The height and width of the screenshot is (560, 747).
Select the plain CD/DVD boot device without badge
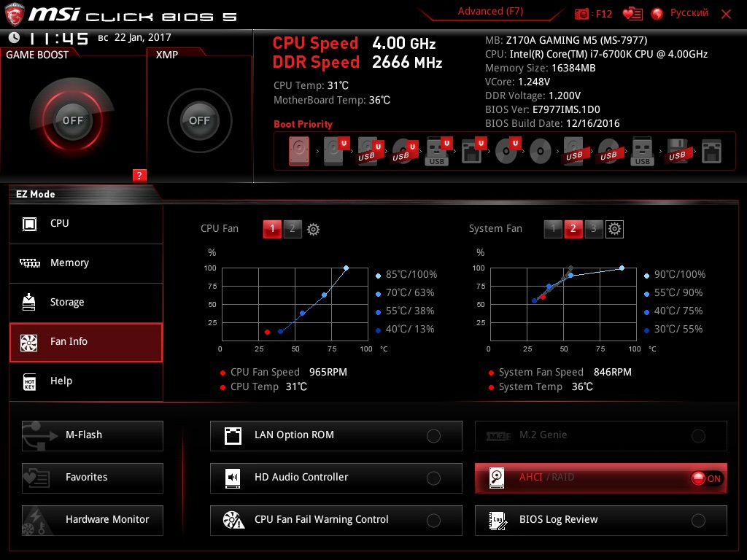point(541,152)
